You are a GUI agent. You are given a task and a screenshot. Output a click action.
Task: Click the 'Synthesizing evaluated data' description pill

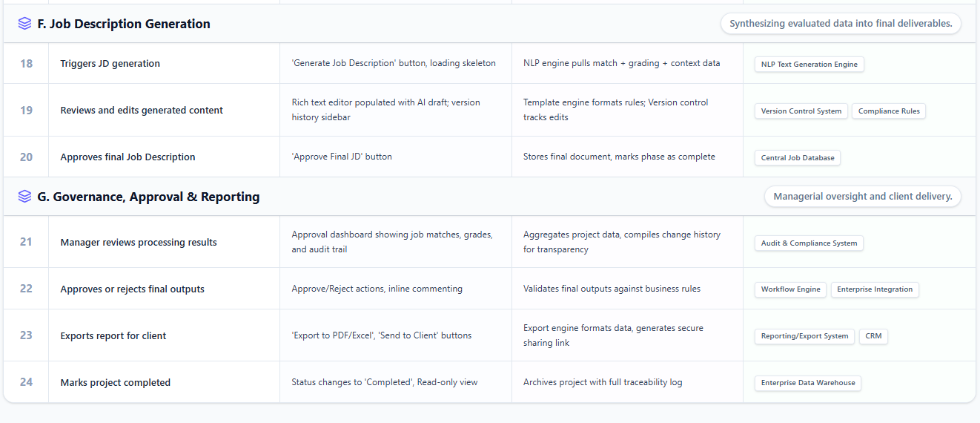pos(841,24)
